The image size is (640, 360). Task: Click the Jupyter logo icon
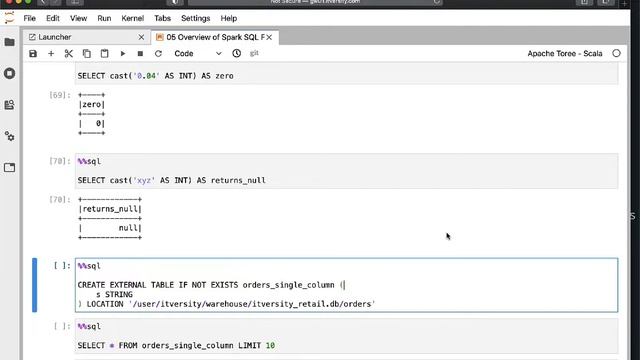pyautogui.click(x=9, y=18)
